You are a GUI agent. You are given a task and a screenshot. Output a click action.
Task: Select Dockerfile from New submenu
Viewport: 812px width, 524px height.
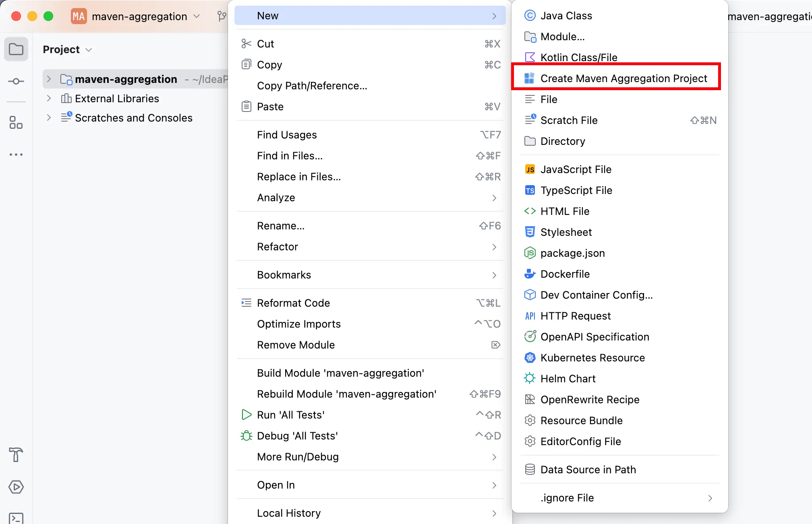click(x=565, y=274)
